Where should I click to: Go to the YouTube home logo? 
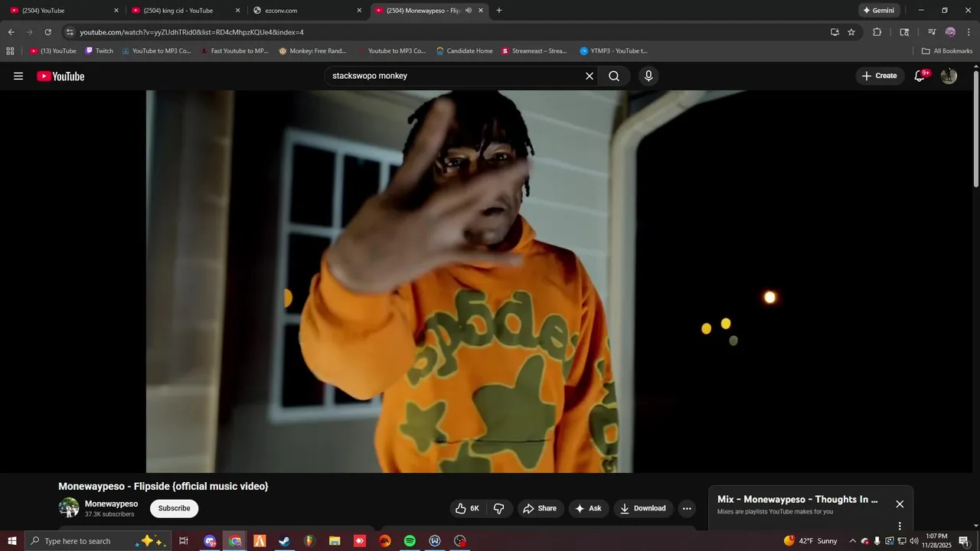coord(60,76)
